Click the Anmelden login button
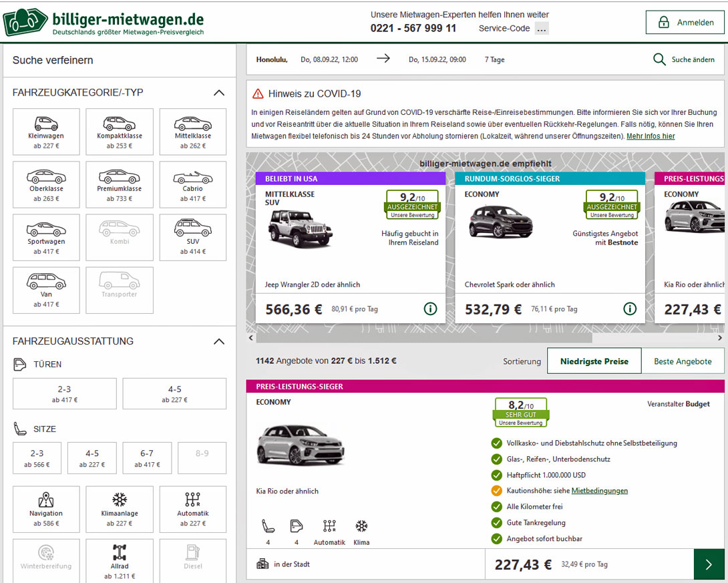728x583 pixels. pos(685,22)
